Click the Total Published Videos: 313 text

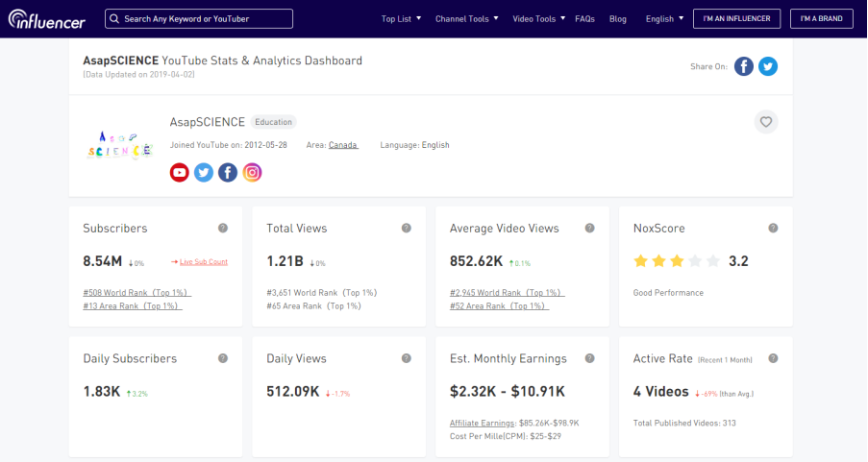coord(684,424)
